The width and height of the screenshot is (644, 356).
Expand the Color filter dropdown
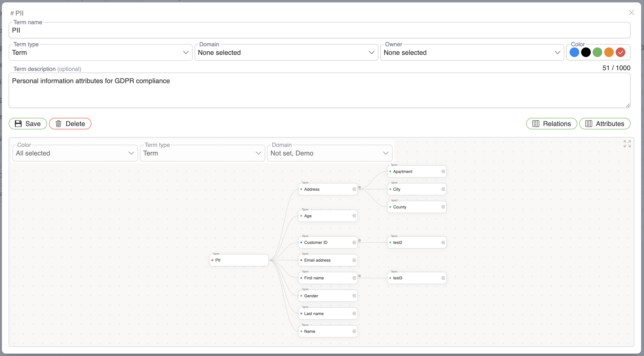[x=74, y=153]
